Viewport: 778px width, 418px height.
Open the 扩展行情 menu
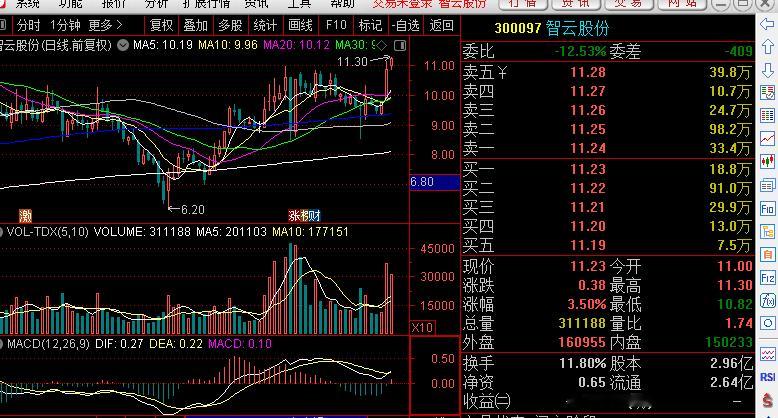pyautogui.click(x=206, y=4)
